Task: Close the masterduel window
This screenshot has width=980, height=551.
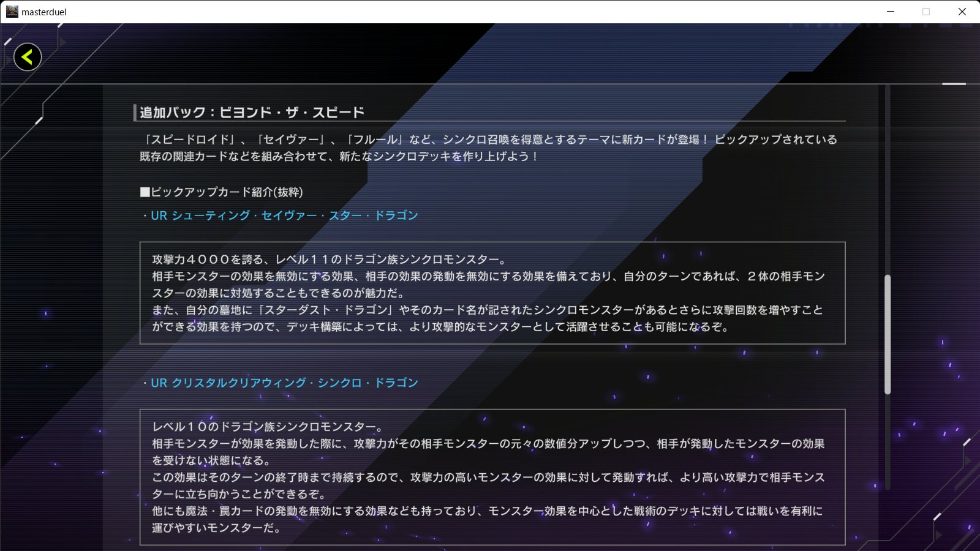Action: (962, 12)
